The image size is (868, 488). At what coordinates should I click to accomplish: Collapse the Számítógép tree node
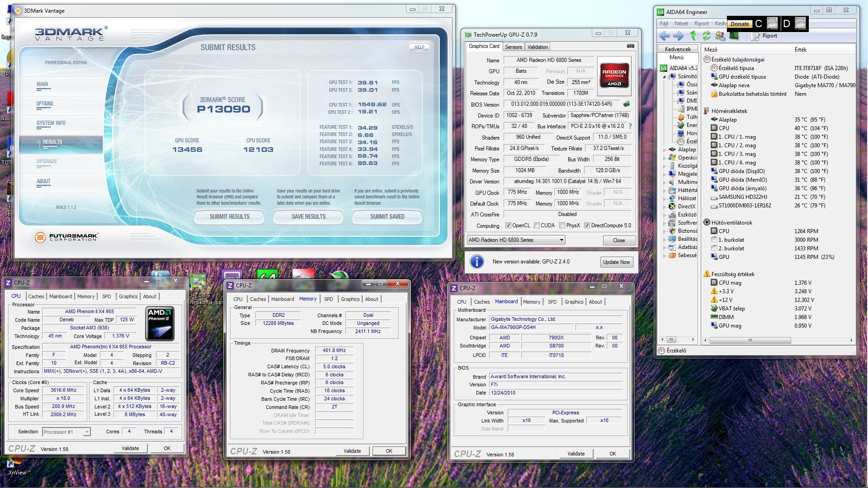click(665, 77)
